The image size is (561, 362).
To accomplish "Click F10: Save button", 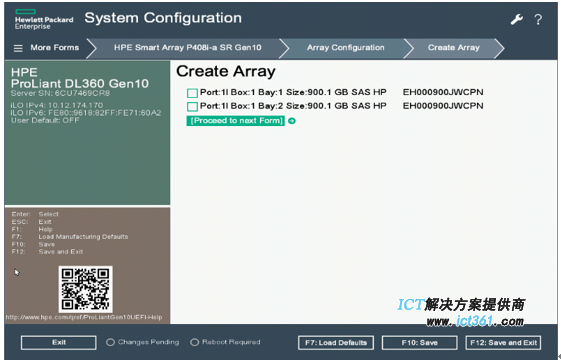I will coord(419,343).
